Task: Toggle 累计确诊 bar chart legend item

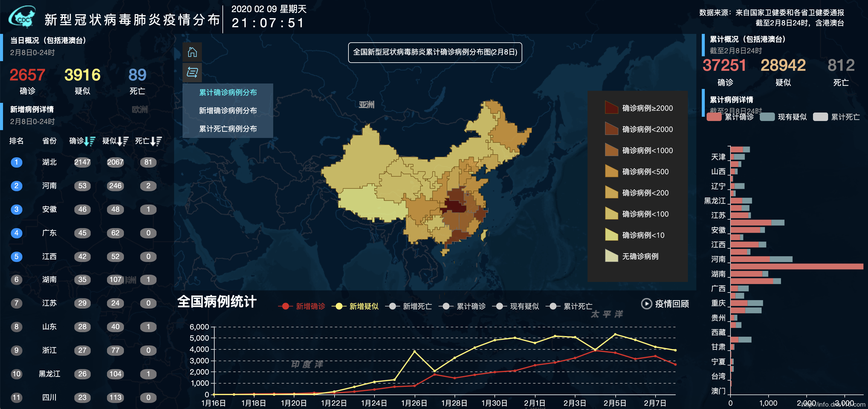Action: pyautogui.click(x=730, y=117)
